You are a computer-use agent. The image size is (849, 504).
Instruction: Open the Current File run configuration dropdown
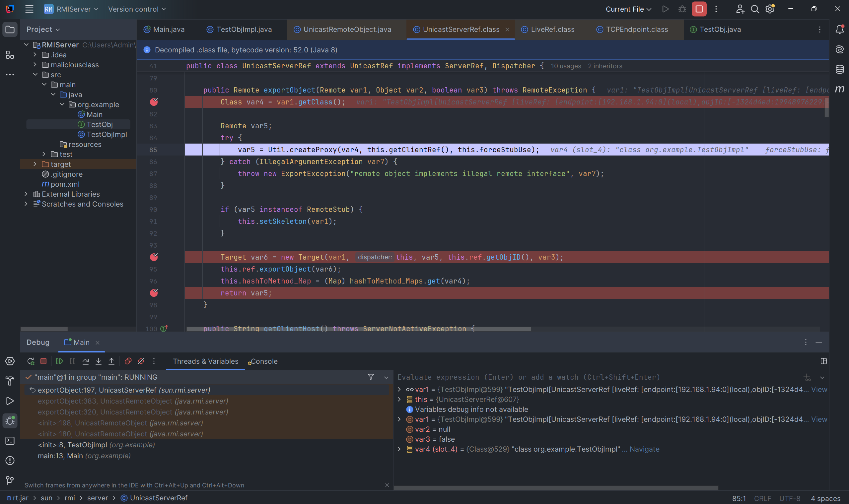628,9
